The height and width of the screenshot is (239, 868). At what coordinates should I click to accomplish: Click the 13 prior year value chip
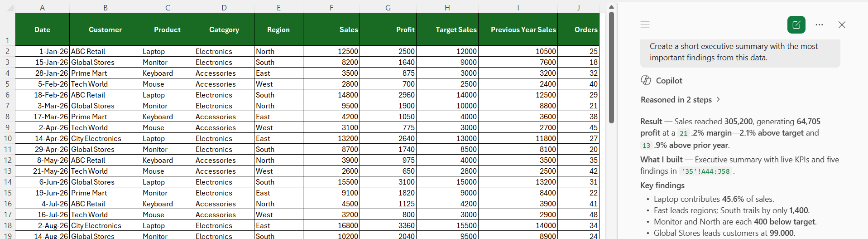pyautogui.click(x=647, y=146)
